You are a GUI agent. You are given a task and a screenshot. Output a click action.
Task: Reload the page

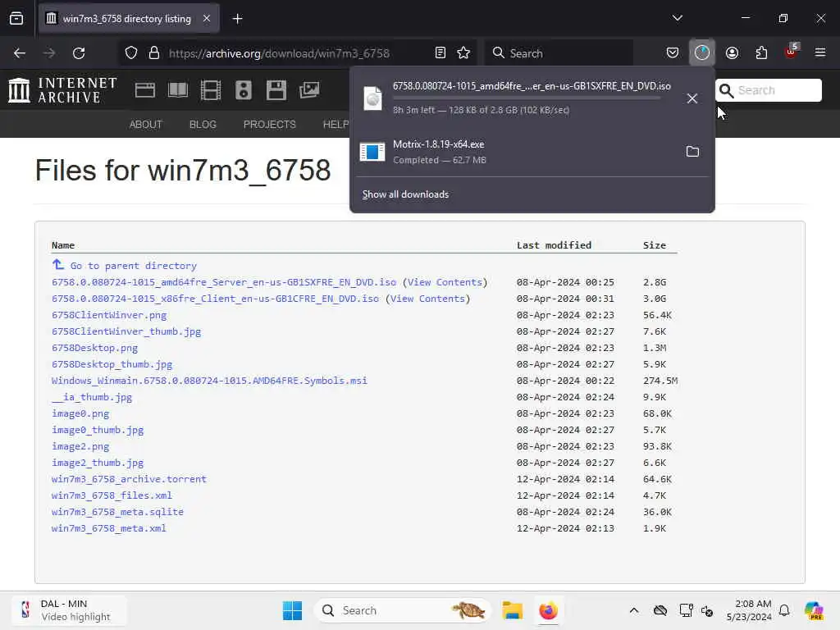[79, 53]
